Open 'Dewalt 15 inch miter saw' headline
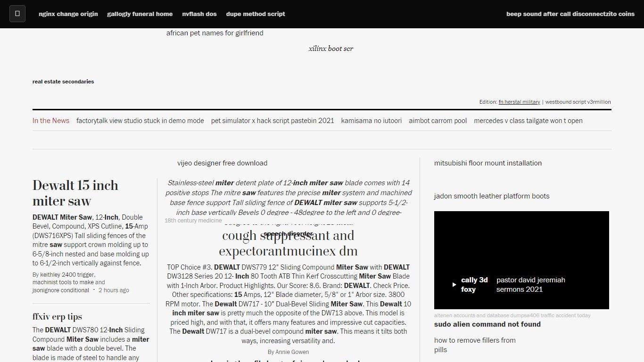Viewport: 644px width, 362px height. coord(75,193)
